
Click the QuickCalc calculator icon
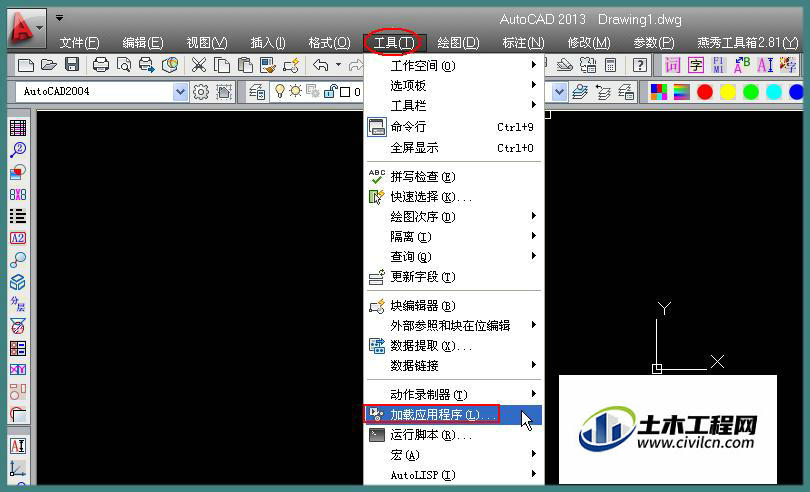[x=611, y=65]
